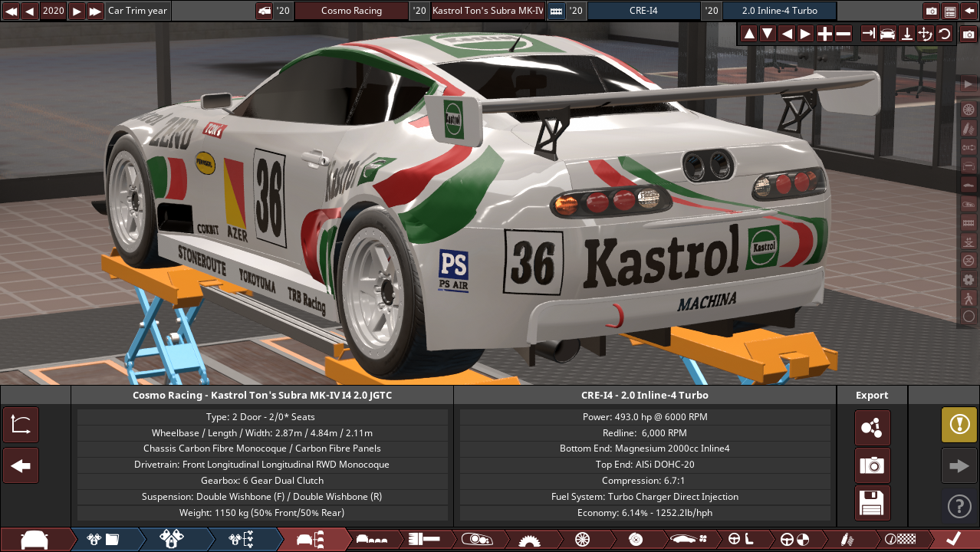Move camera up with up triangle

tap(749, 34)
